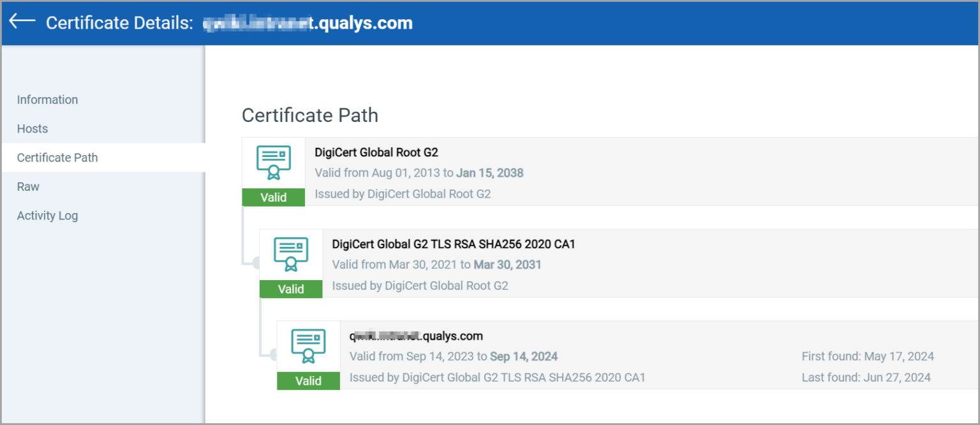Click the First found May 17, 2024 text

tap(867, 355)
